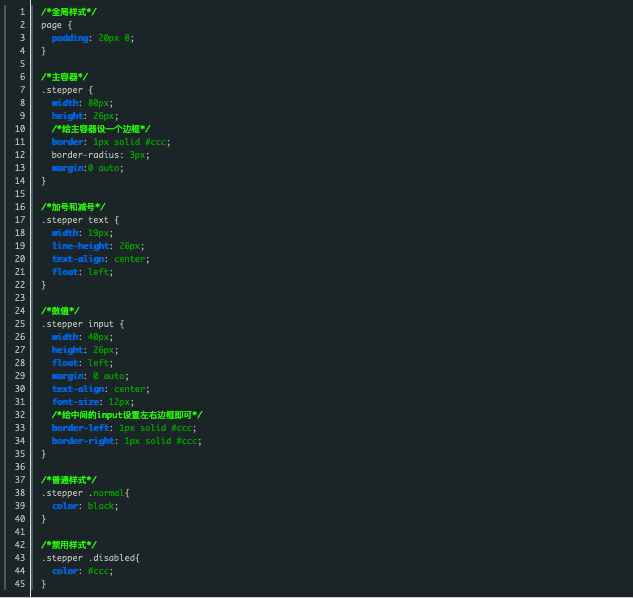Click the /*给主容器设一个边框*/ comment

pyautogui.click(x=101, y=128)
